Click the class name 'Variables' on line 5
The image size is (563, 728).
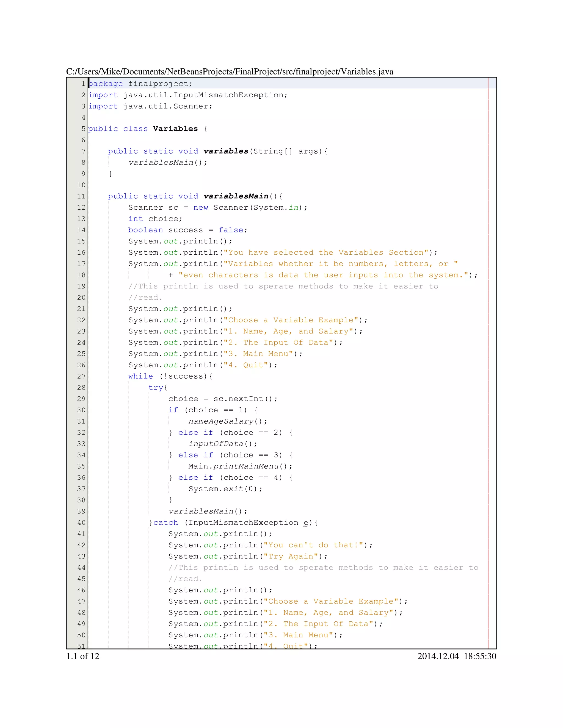[x=175, y=129]
